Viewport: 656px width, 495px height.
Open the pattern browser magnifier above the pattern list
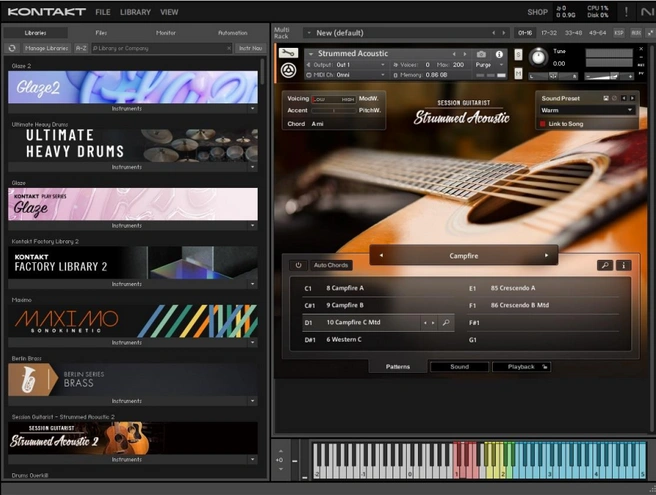[605, 265]
